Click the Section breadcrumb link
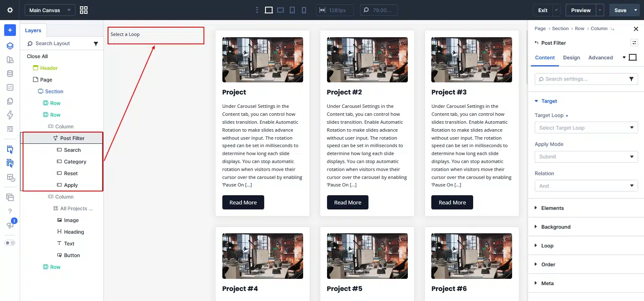 tap(560, 29)
